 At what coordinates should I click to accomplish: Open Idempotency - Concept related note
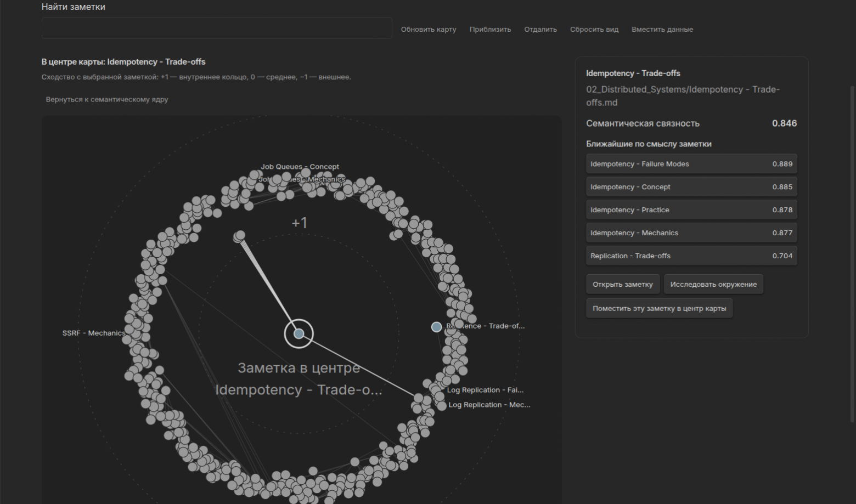tap(691, 187)
